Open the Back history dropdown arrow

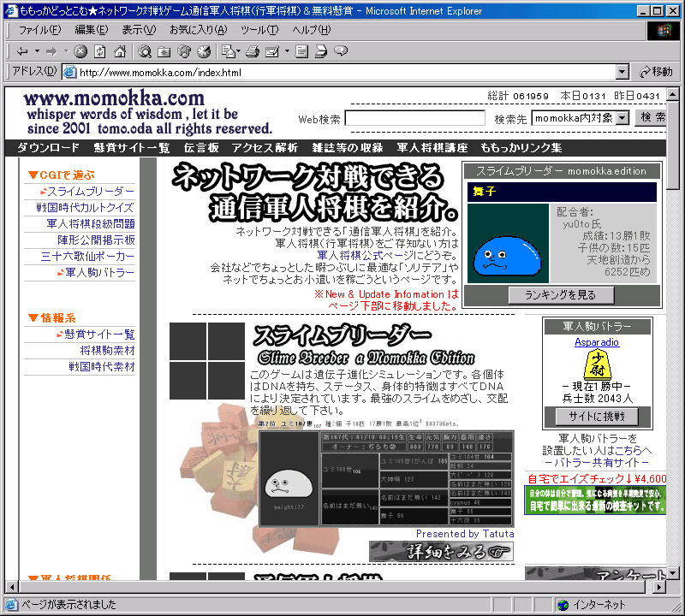(x=37, y=51)
